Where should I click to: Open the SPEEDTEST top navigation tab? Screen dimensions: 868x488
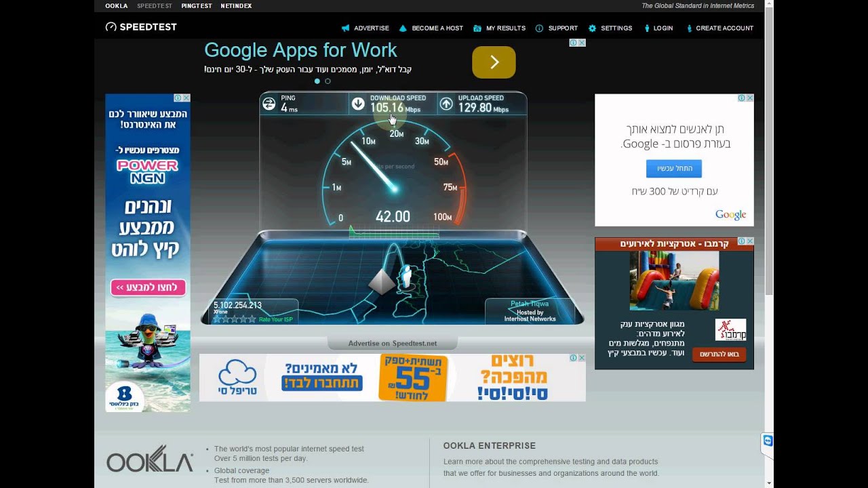click(x=155, y=6)
